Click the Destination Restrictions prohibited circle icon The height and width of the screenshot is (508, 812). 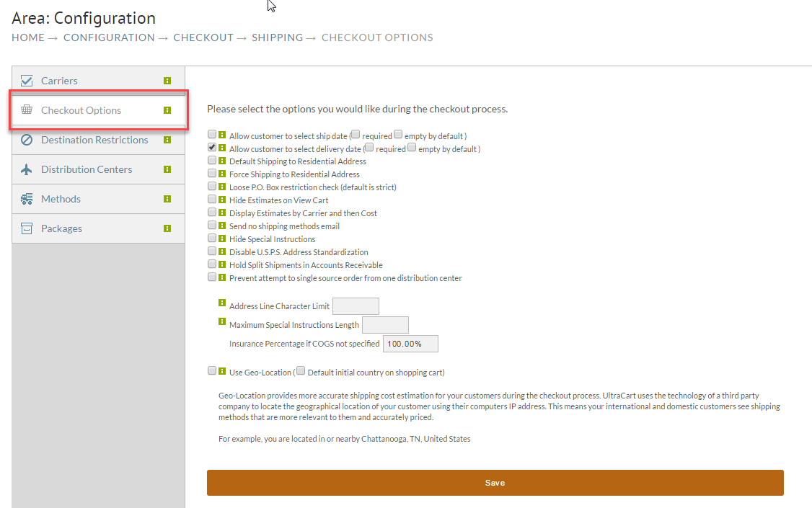[x=27, y=140]
